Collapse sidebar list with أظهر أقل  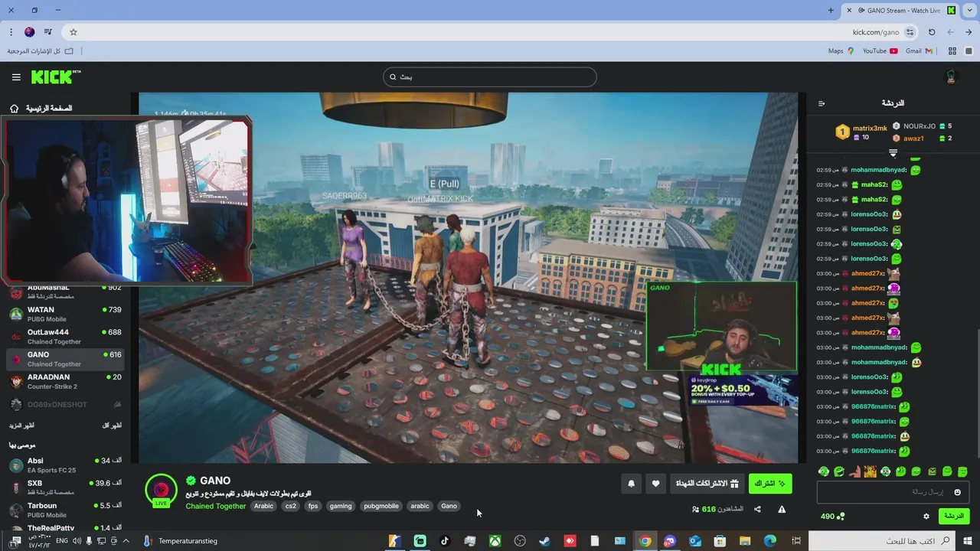(x=112, y=425)
